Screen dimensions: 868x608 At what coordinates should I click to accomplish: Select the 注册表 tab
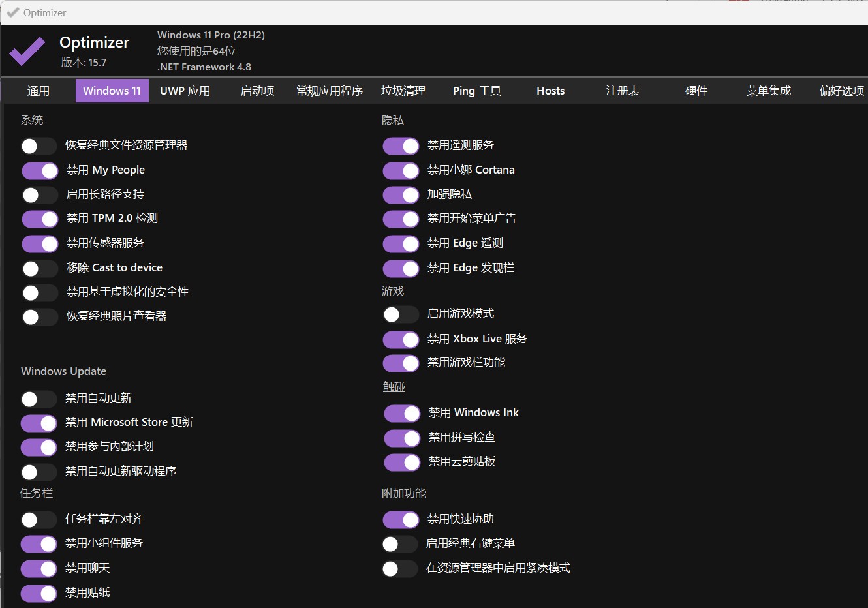pos(623,91)
